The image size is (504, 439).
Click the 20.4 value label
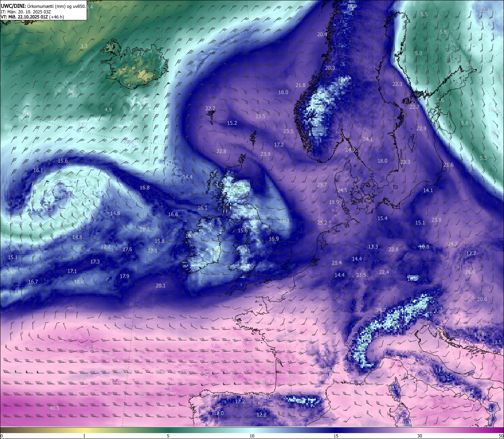pos(322,35)
